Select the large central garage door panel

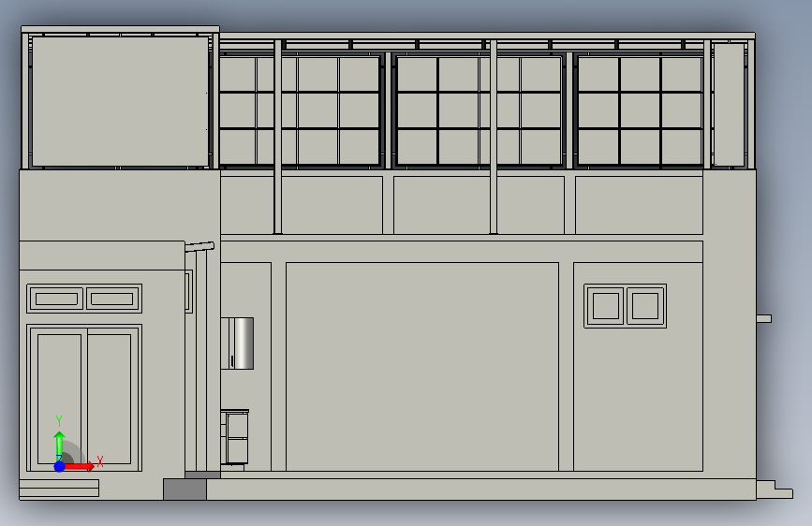(422, 367)
